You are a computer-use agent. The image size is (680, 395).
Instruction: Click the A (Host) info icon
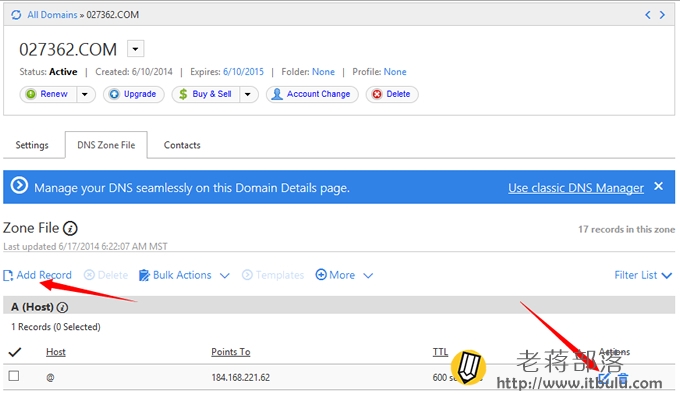[x=62, y=307]
